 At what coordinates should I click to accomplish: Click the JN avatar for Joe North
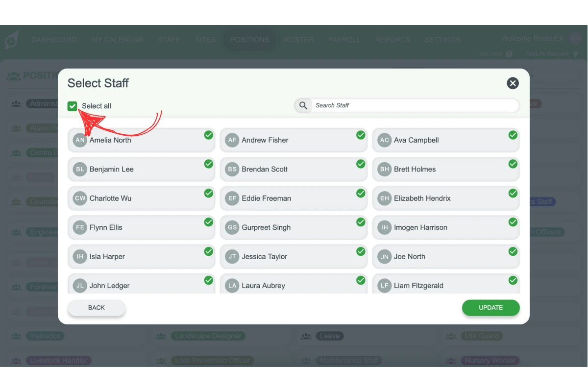(385, 256)
